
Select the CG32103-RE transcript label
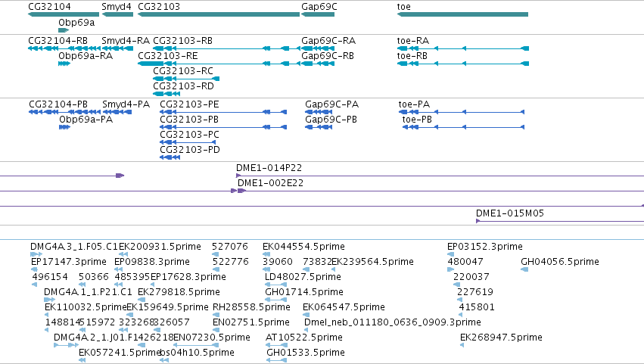(167, 56)
